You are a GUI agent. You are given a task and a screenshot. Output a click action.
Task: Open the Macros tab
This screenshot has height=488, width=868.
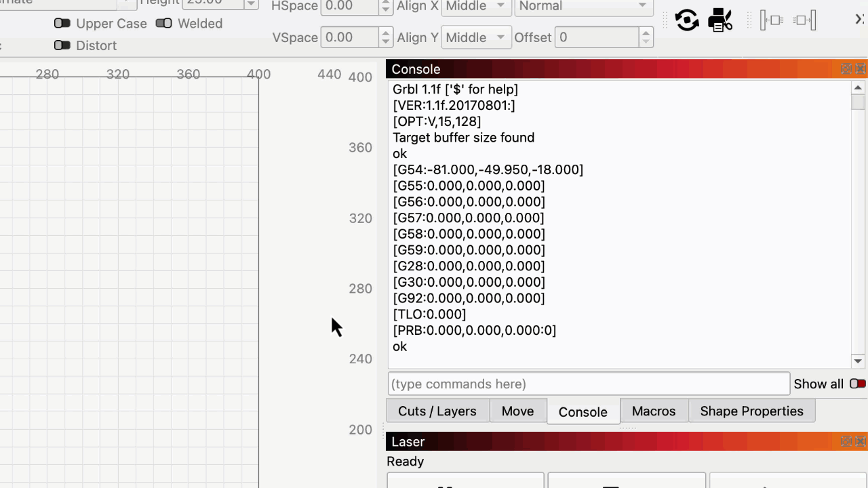pyautogui.click(x=653, y=411)
